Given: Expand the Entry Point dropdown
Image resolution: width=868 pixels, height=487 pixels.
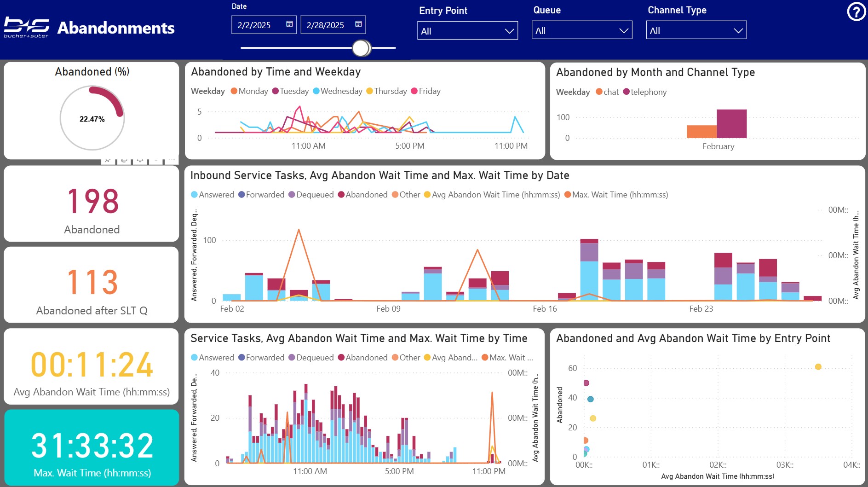Looking at the screenshot, I should tap(467, 31).
